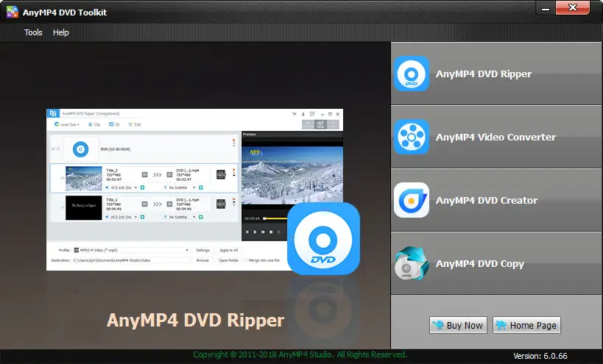
Task: Click the "Version: 6.0.66" text
Action: coord(540,356)
